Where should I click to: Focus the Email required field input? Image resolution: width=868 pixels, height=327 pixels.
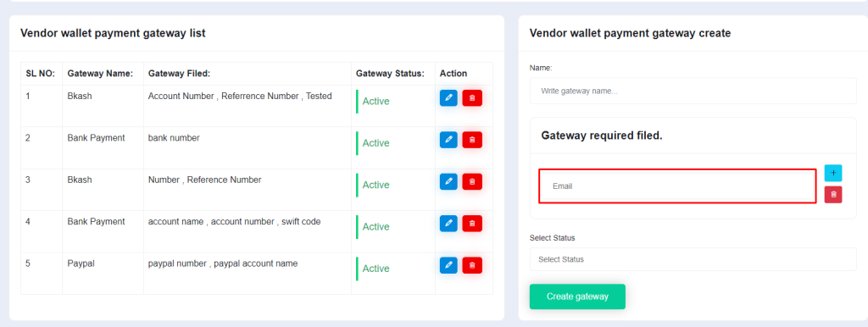pos(677,186)
